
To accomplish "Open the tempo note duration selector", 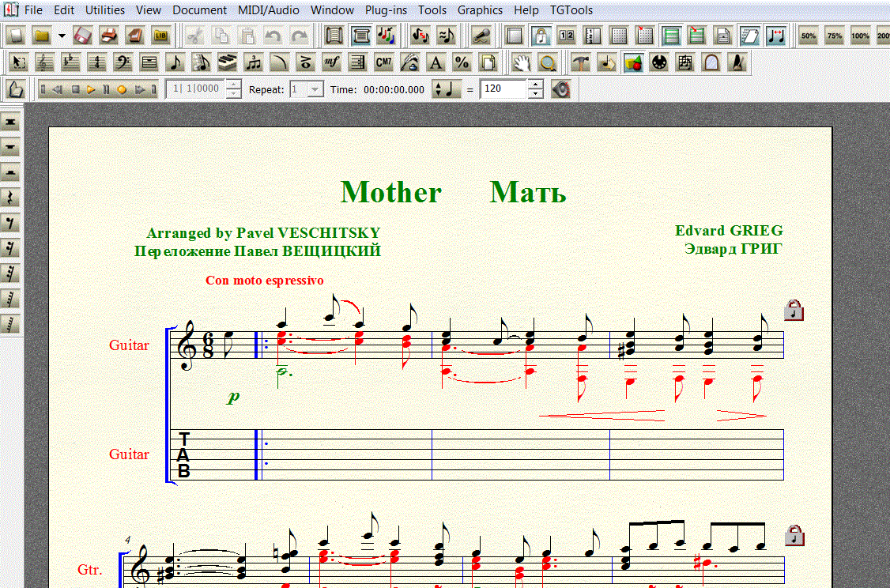I will [446, 89].
